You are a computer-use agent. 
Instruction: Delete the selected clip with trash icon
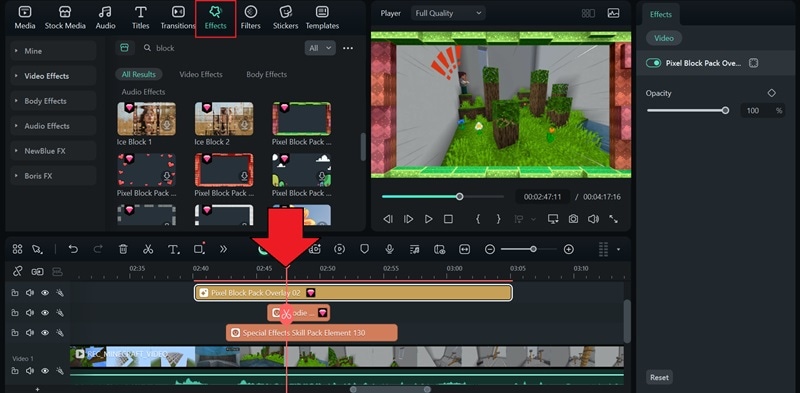tap(123, 249)
